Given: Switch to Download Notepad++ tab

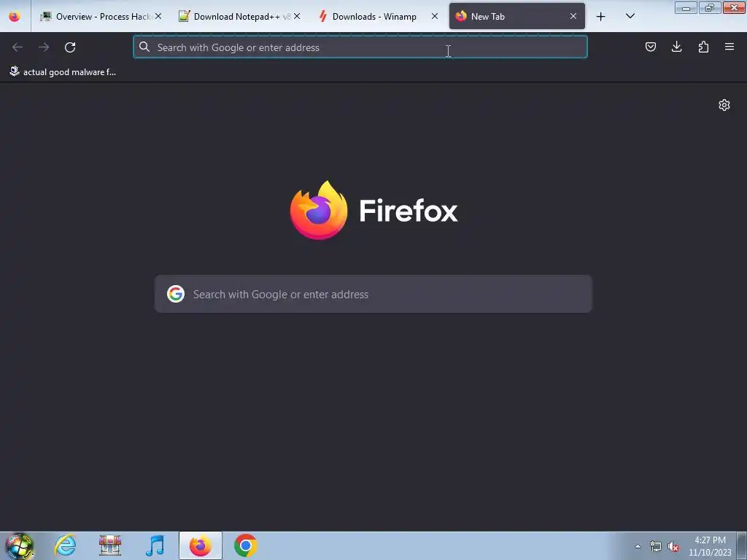Looking at the screenshot, I should 239,16.
